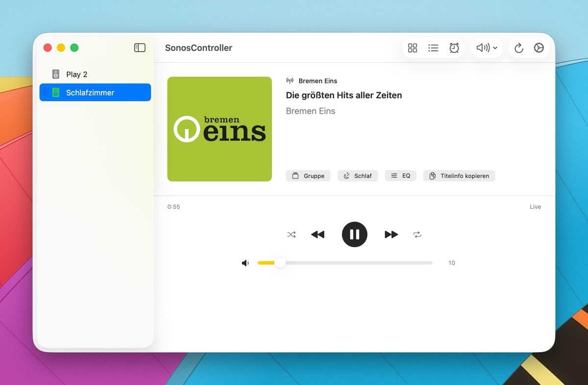The width and height of the screenshot is (588, 385).
Task: Open the EQ button
Action: click(400, 176)
